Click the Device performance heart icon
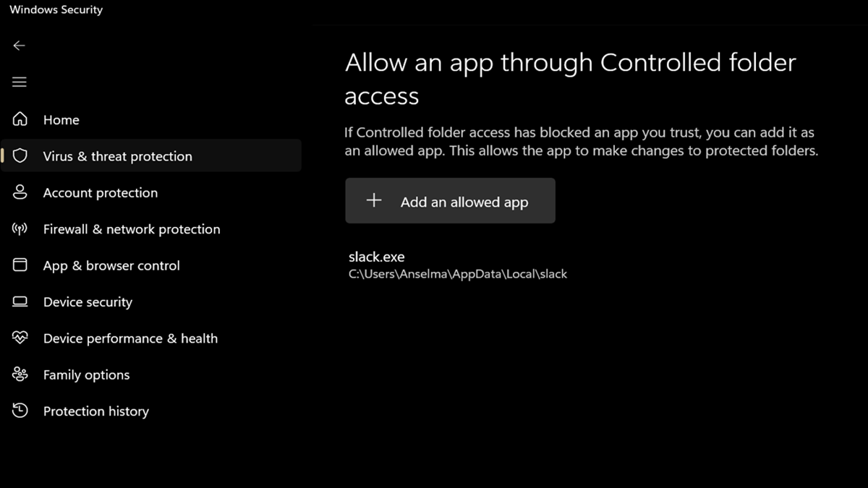868x488 pixels. pos(20,338)
